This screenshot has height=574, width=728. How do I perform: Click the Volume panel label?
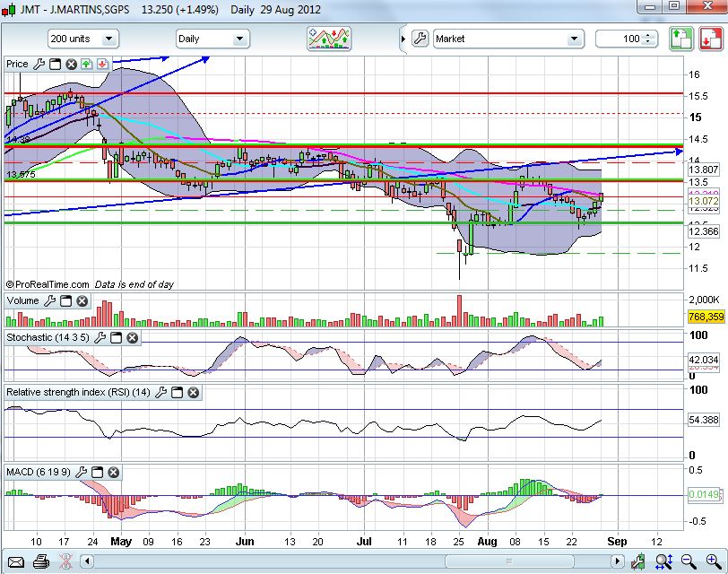(x=22, y=301)
